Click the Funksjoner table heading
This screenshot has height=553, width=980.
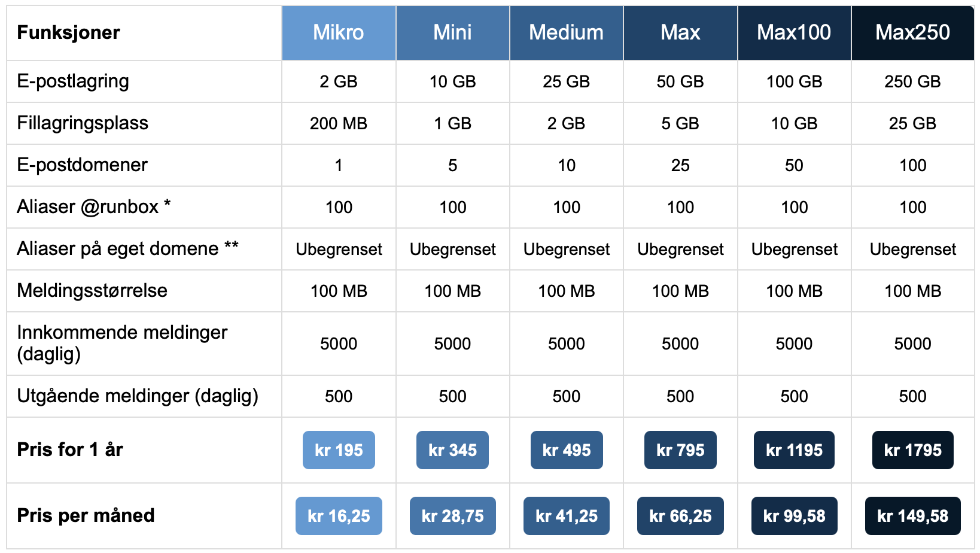pyautogui.click(x=69, y=32)
